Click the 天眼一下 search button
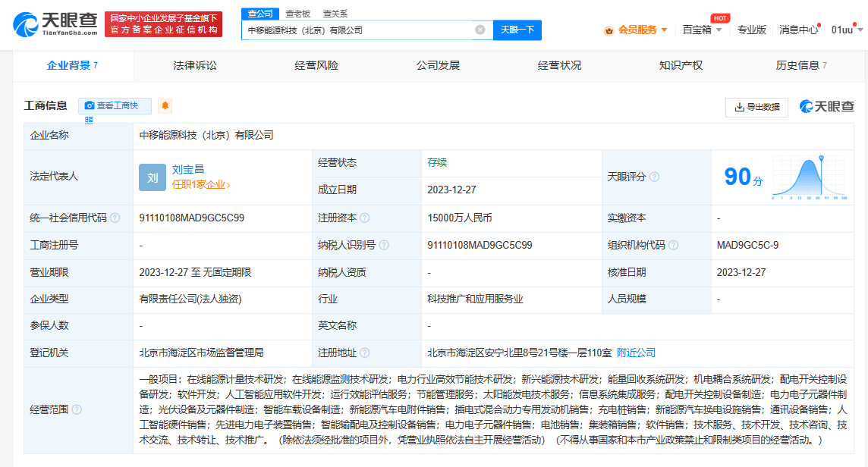 click(x=517, y=30)
